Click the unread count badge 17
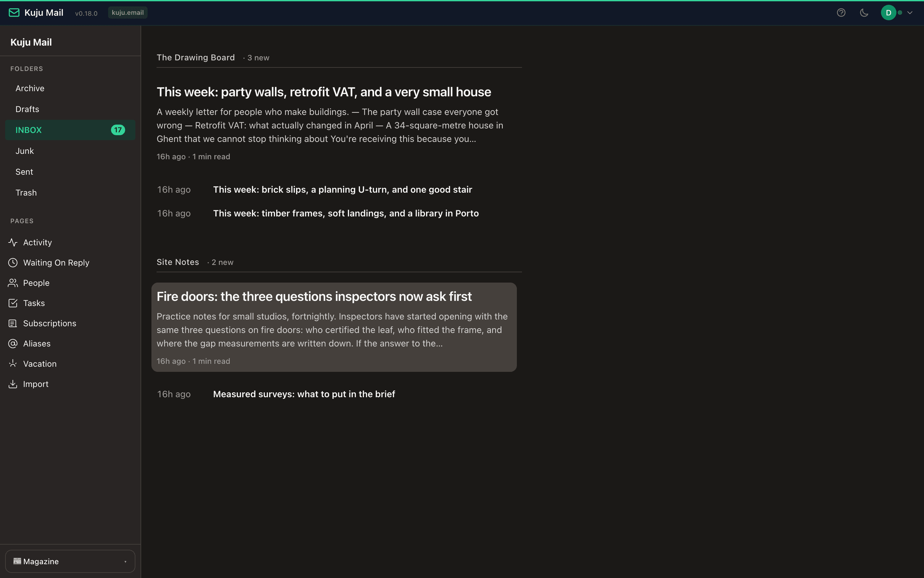Screen dimensions: 924x578 click(118, 130)
